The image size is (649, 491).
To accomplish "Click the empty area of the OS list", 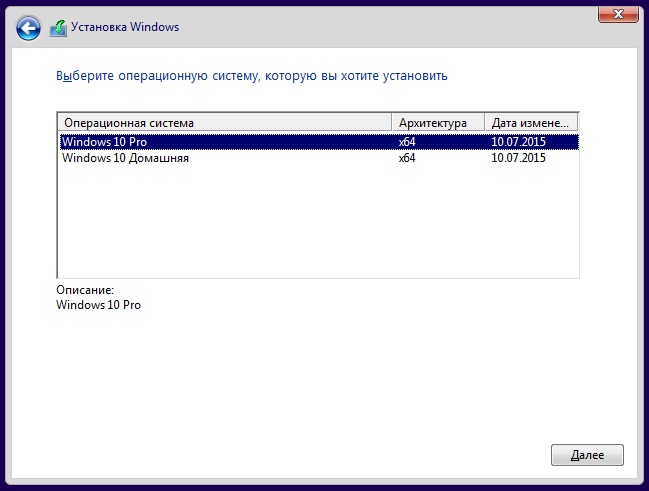I will (x=318, y=221).
